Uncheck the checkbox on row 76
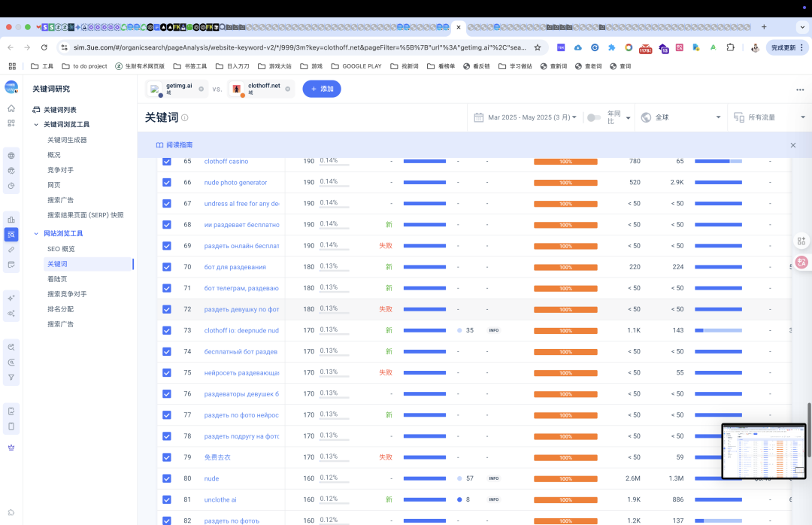 point(167,394)
